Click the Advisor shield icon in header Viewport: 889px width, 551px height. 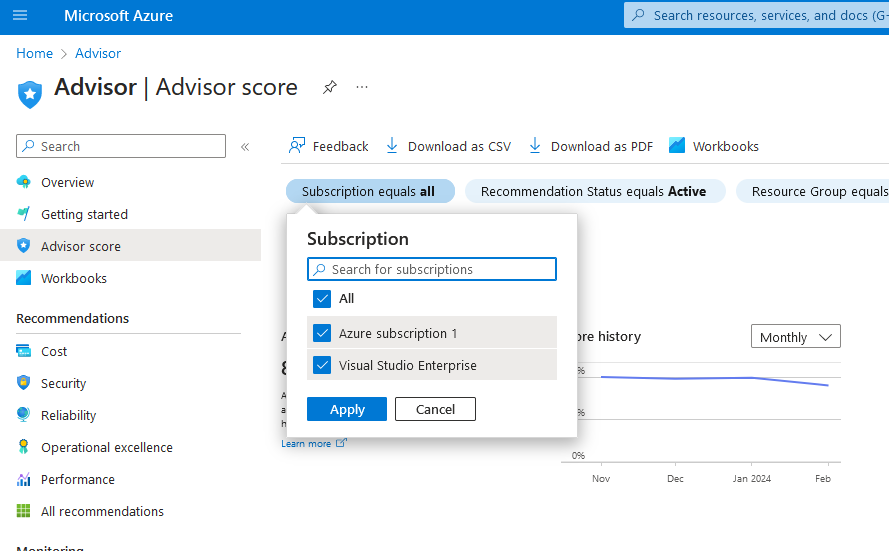[30, 94]
